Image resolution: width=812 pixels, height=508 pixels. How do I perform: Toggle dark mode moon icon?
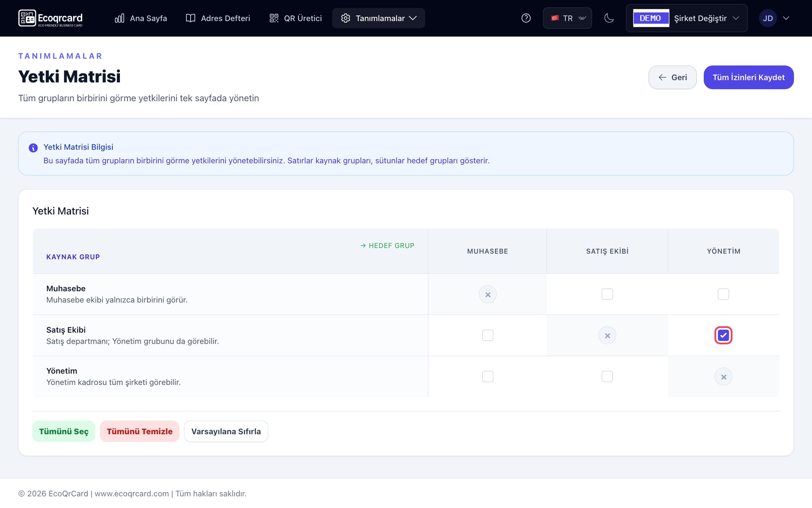[x=609, y=18]
